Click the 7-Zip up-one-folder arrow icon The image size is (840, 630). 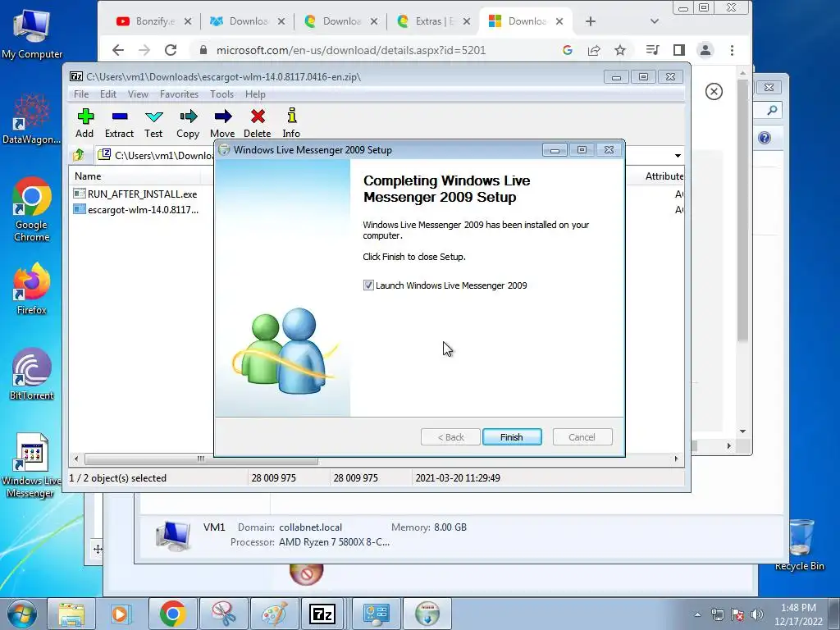click(x=79, y=155)
